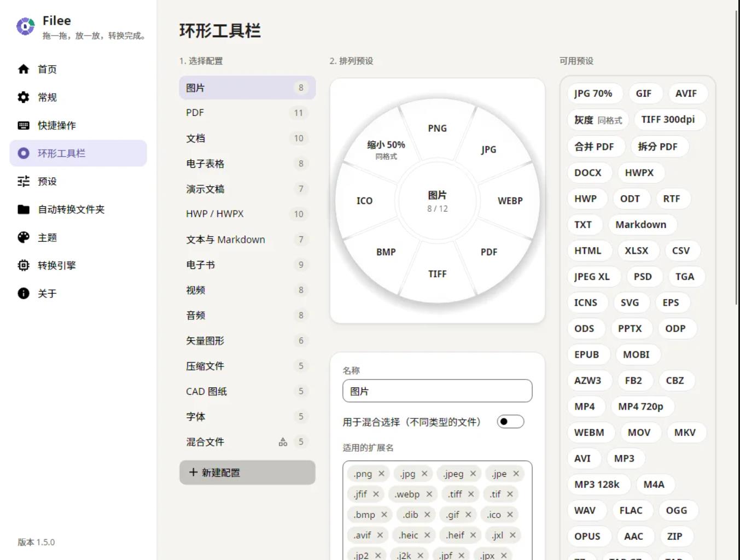Open the 转换引擎 menu item
This screenshot has height=560, width=740.
coord(78,266)
